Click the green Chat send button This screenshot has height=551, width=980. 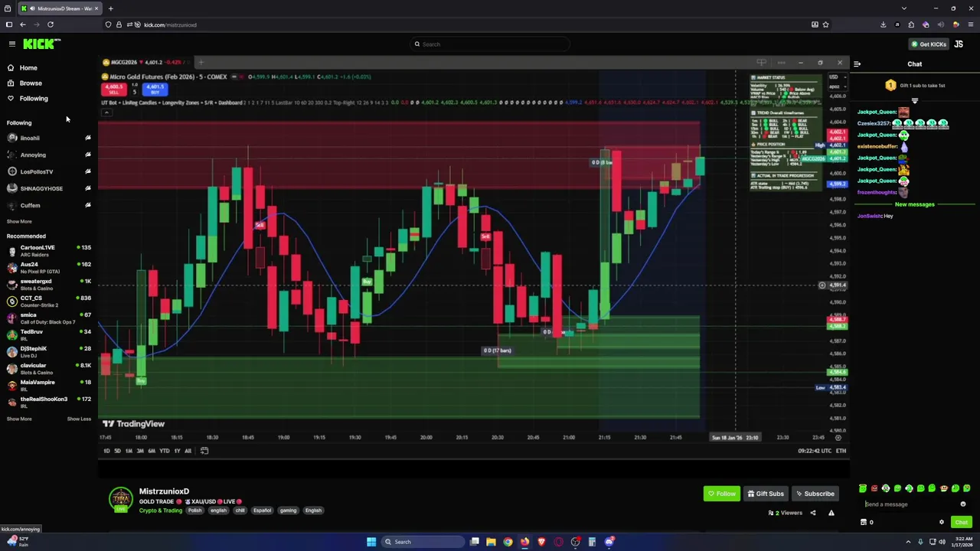click(961, 522)
